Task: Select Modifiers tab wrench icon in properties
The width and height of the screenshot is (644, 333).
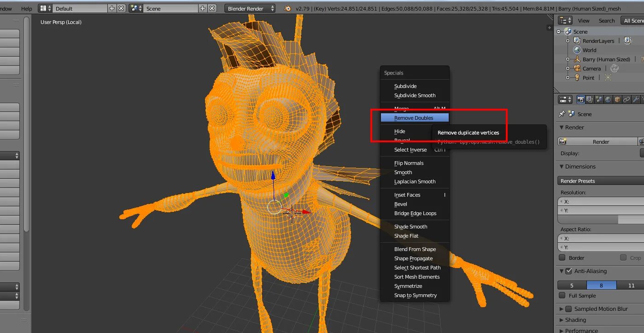Action: (636, 99)
